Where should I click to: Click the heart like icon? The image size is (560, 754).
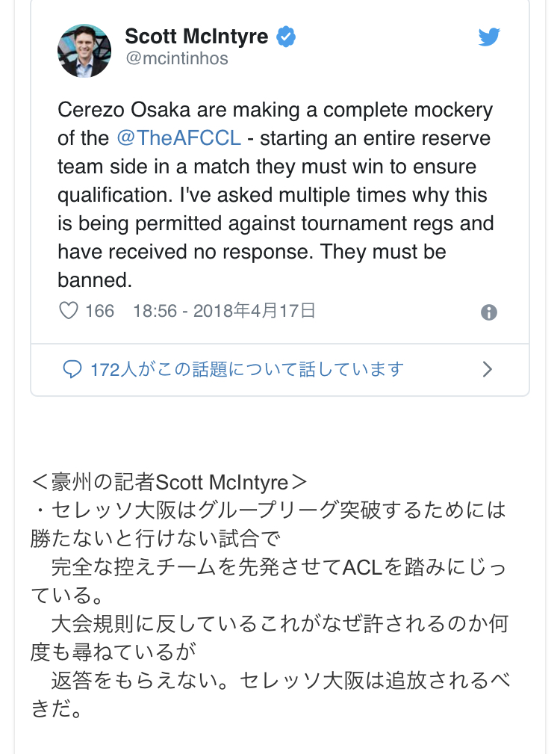click(68, 311)
